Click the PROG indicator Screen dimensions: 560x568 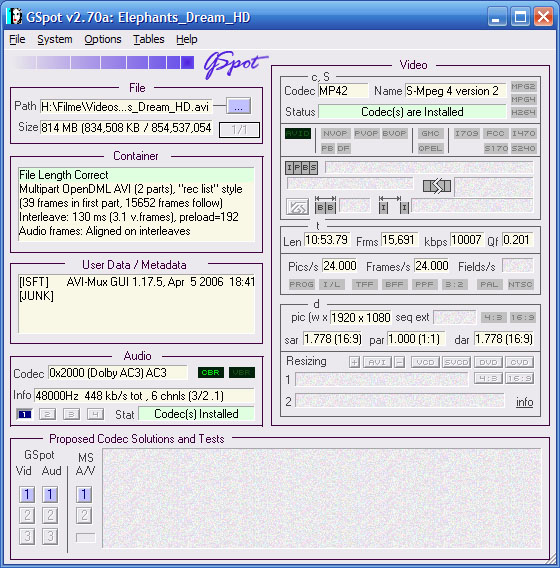pos(301,284)
